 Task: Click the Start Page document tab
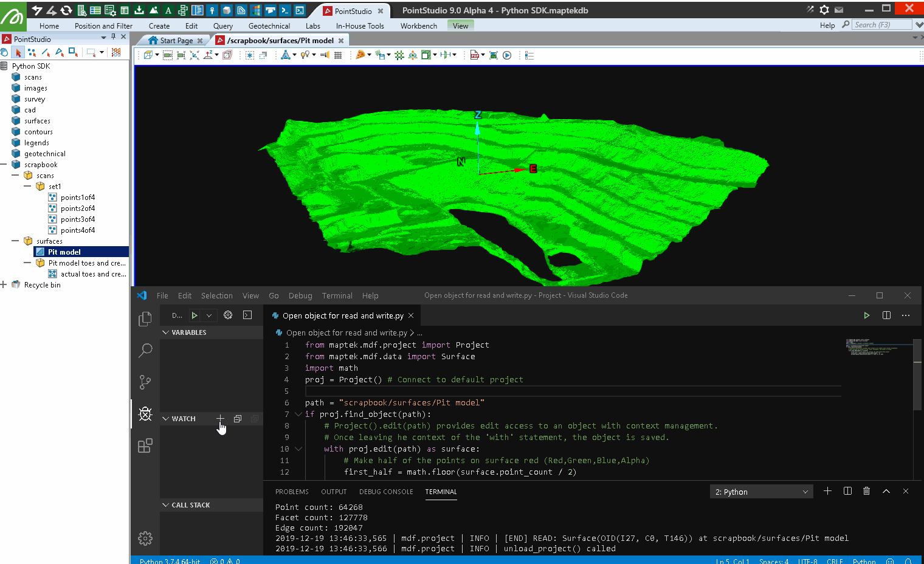(x=176, y=41)
